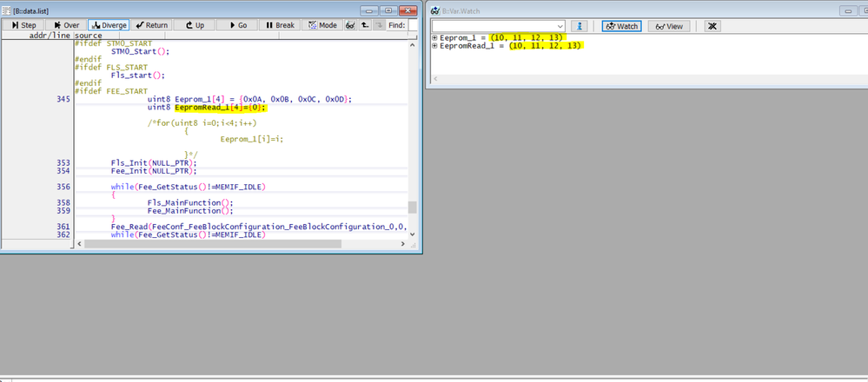The height and width of the screenshot is (382, 868).
Task: Minimize the data.list window
Action: (368, 10)
